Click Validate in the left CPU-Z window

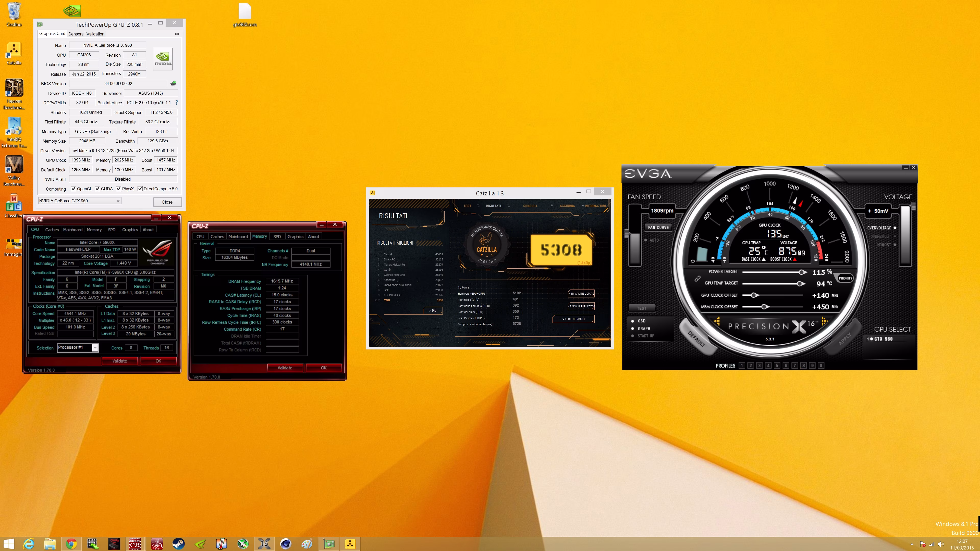tap(119, 361)
